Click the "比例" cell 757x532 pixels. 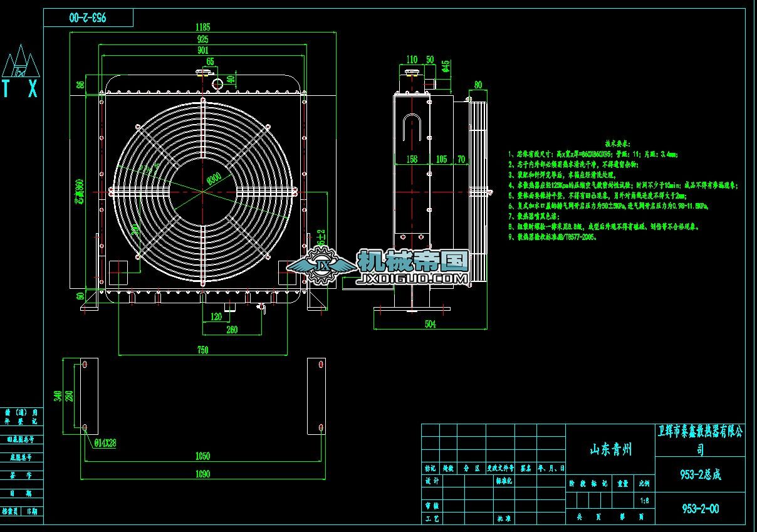(x=645, y=484)
